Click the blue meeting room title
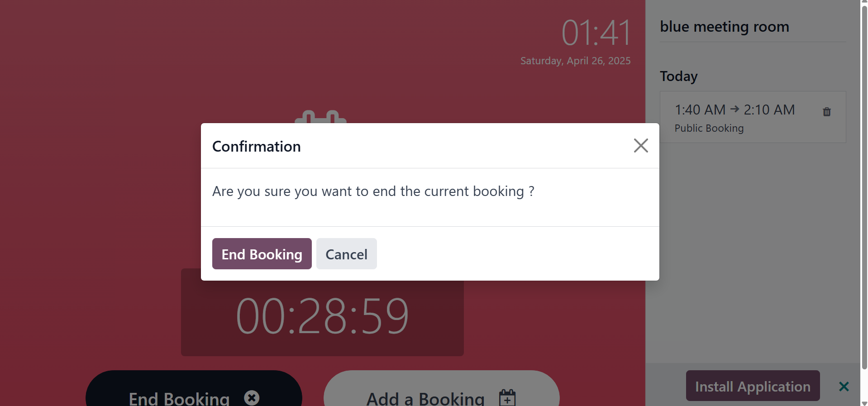Viewport: 868px width, 406px height. point(724,27)
